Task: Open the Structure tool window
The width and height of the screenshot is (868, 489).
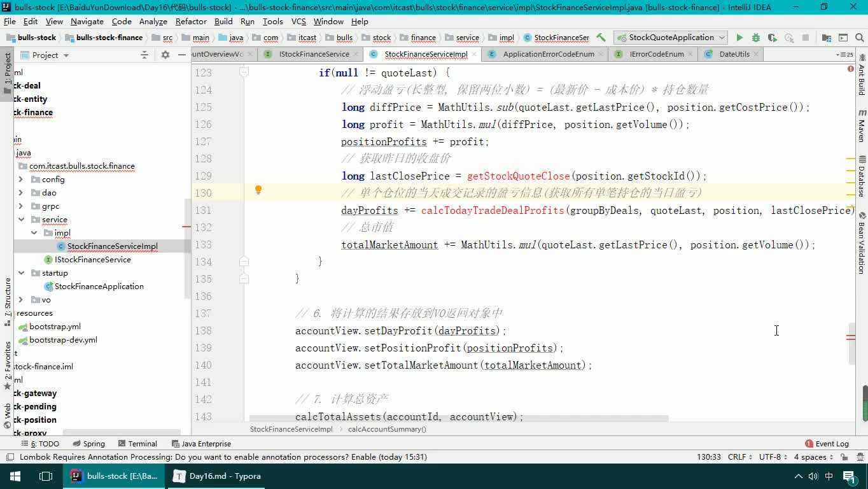Action: (8, 302)
